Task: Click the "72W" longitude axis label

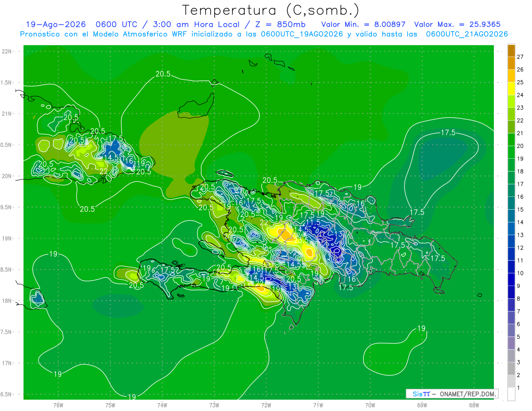Action: point(266,405)
